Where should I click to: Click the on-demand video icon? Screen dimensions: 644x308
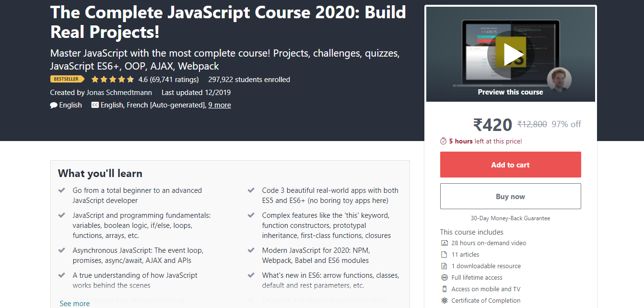(445, 243)
